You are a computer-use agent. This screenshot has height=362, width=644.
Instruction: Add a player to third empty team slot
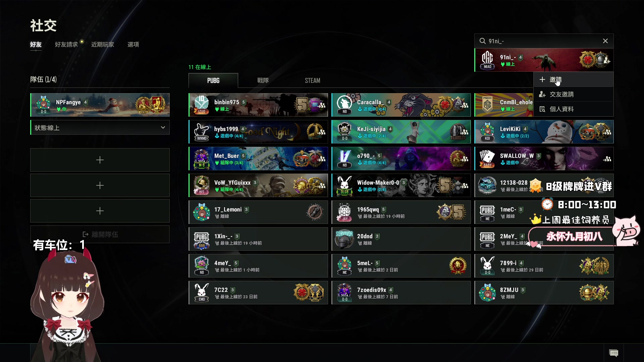point(100,211)
